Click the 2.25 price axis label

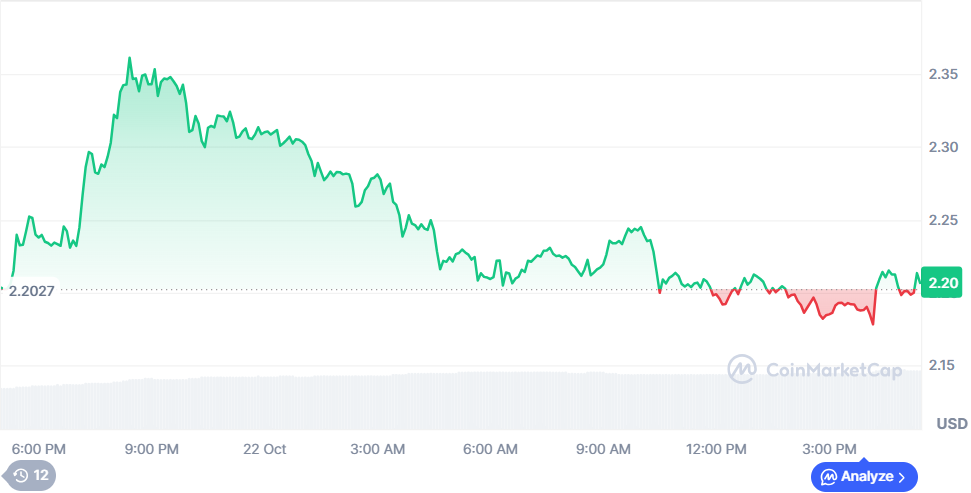[944, 220]
